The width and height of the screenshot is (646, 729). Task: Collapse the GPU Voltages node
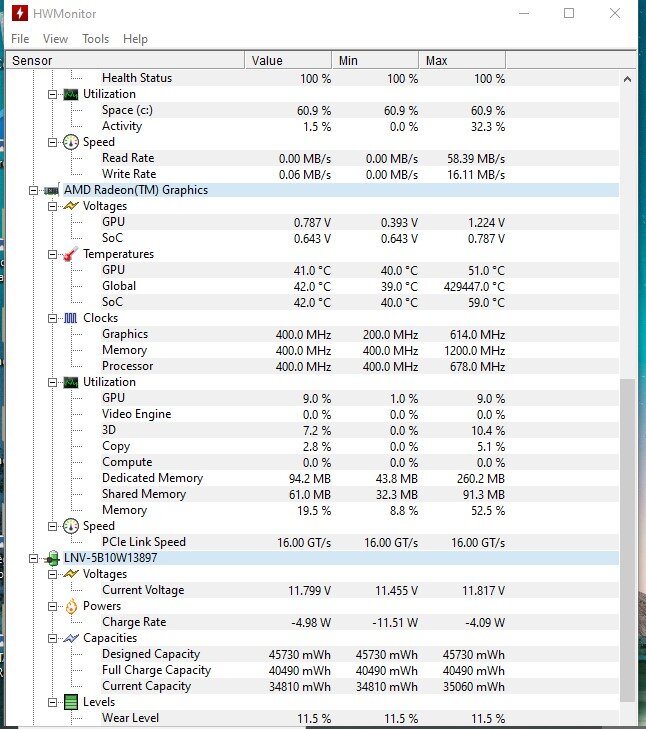(x=53, y=206)
